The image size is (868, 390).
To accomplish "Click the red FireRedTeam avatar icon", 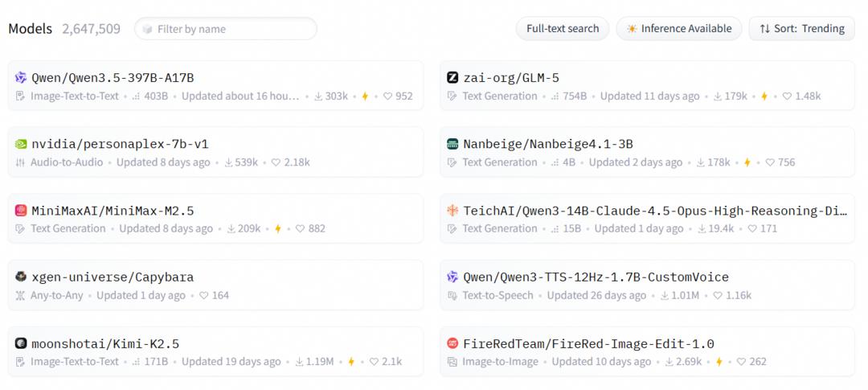I will click(452, 343).
